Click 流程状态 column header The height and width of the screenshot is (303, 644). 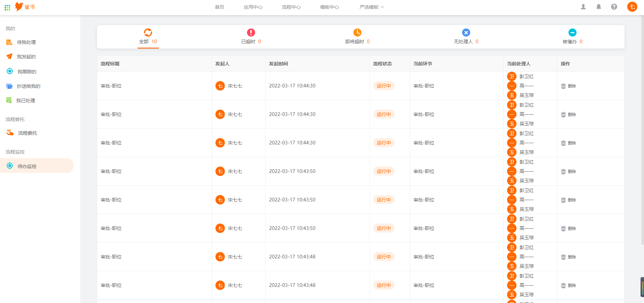(383, 64)
